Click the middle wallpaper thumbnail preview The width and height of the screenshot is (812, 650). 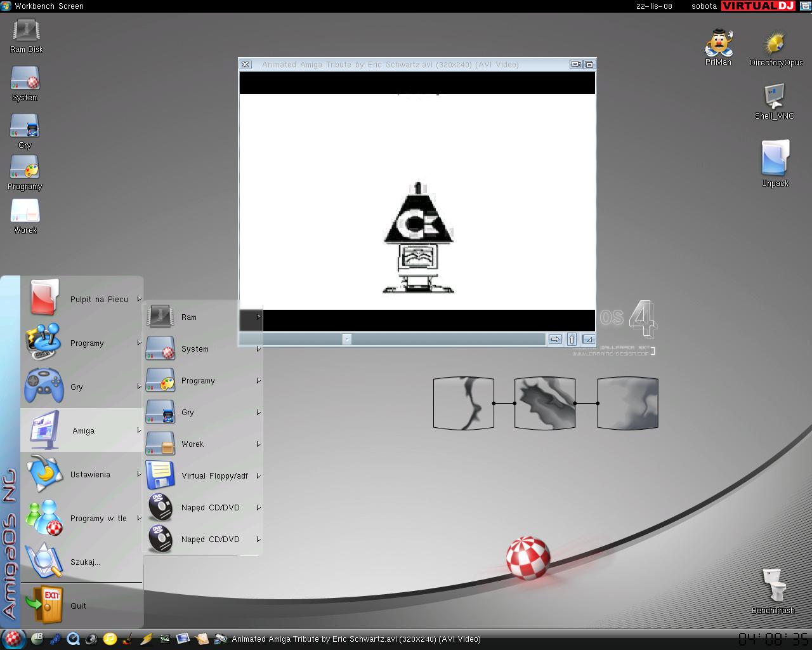[x=545, y=403]
